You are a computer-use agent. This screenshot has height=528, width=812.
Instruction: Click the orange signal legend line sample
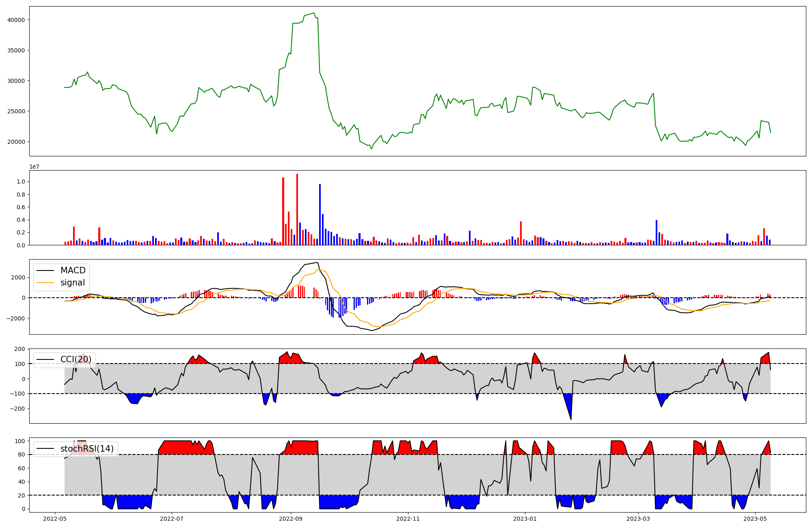tap(45, 283)
